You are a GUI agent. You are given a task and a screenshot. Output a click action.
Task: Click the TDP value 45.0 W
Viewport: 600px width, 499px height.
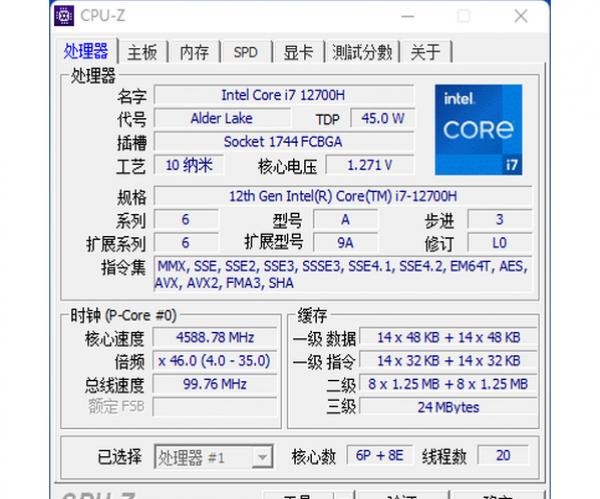[382, 118]
